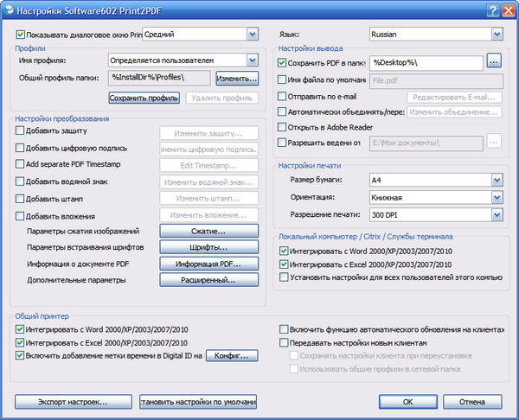The width and height of the screenshot is (519, 420).
Task: Open the Шрифты... settings button
Action: (x=208, y=247)
